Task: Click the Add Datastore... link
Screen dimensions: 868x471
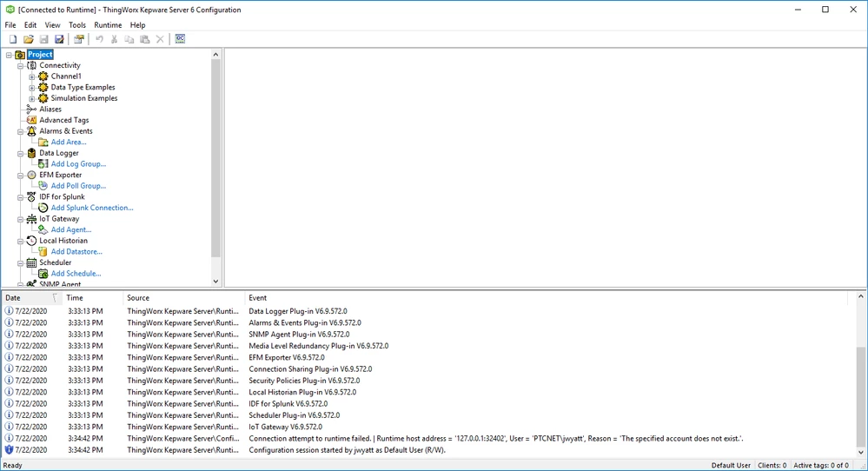Action: [x=77, y=251]
